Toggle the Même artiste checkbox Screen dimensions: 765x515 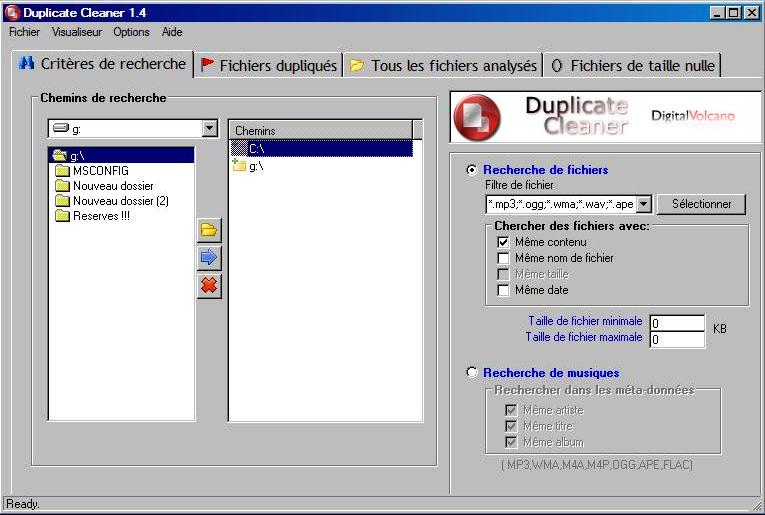511,410
